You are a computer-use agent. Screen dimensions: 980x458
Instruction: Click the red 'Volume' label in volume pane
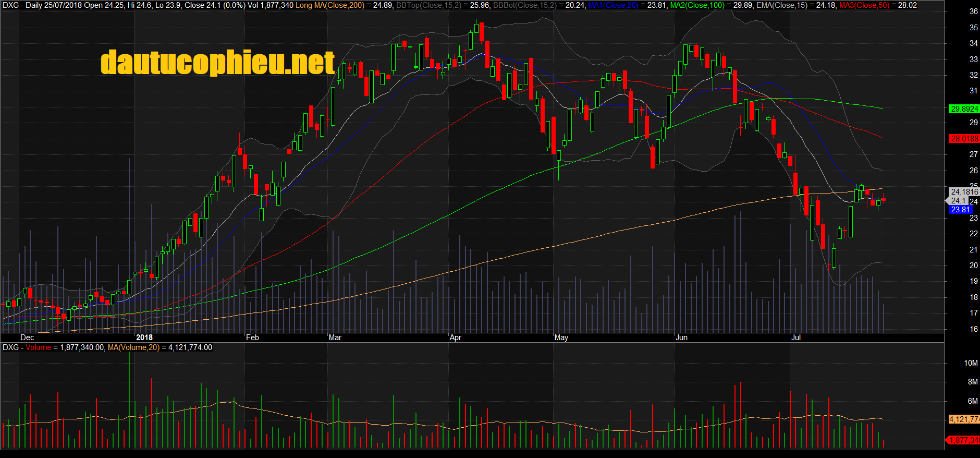(x=39, y=347)
